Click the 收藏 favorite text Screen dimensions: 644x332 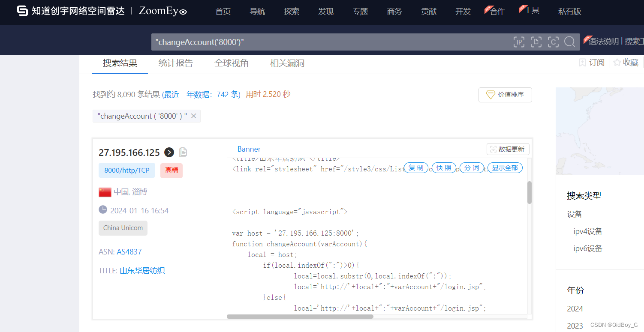pos(631,63)
